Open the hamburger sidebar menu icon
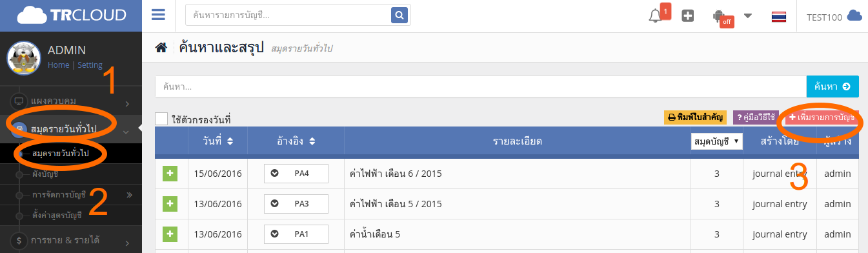Screen dimensions: 868x253 [x=158, y=14]
